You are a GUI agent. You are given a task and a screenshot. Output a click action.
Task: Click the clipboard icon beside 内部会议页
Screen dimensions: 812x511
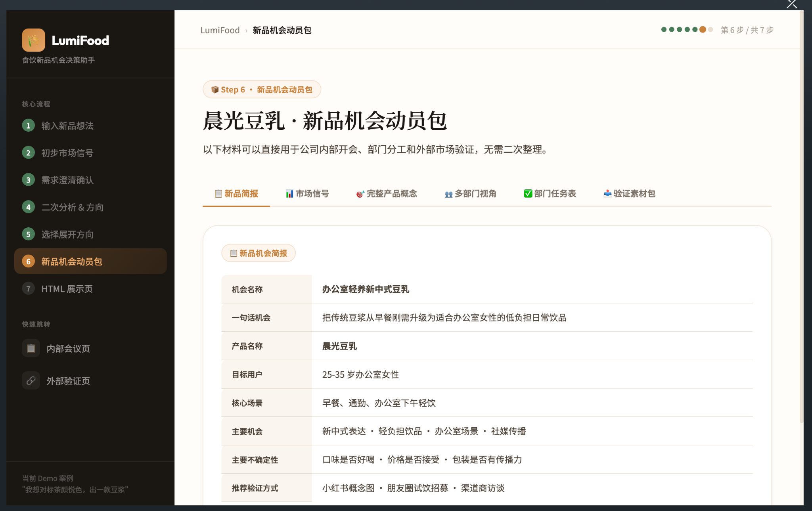(31, 348)
